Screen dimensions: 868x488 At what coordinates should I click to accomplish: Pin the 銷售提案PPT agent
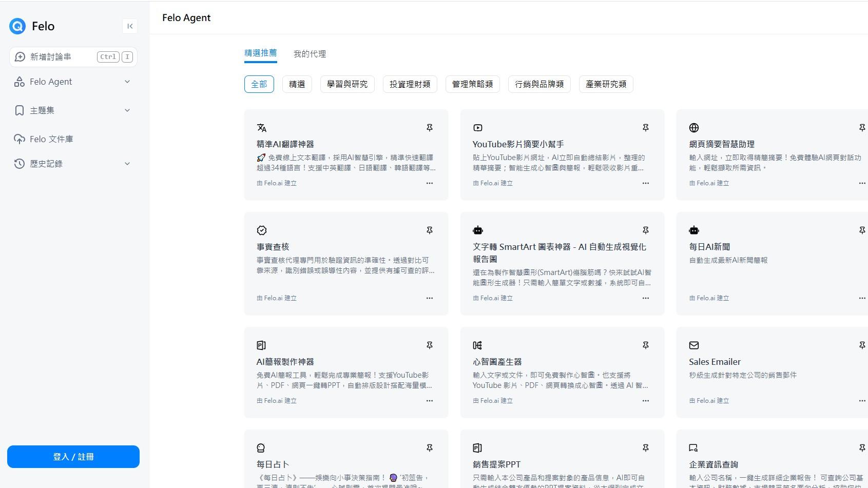point(646,448)
